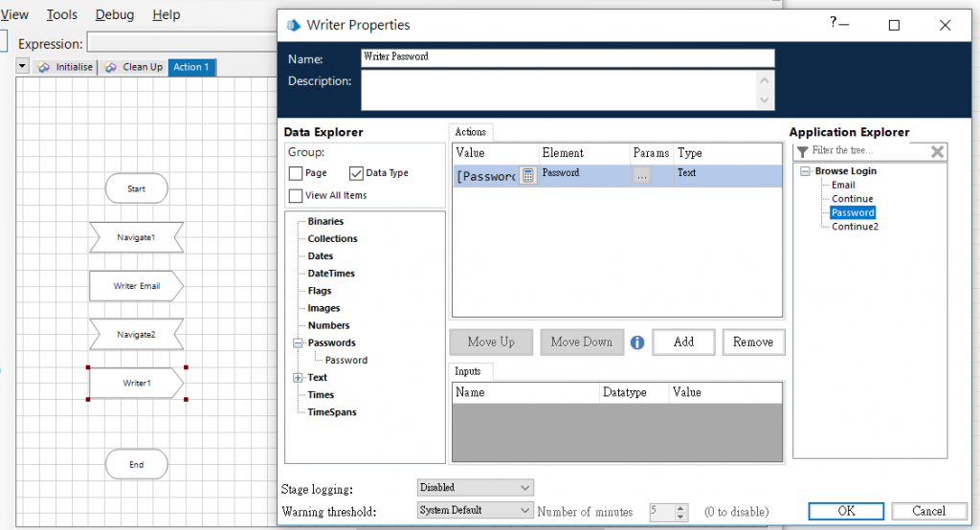Select the Password data item under Passwords

(346, 360)
